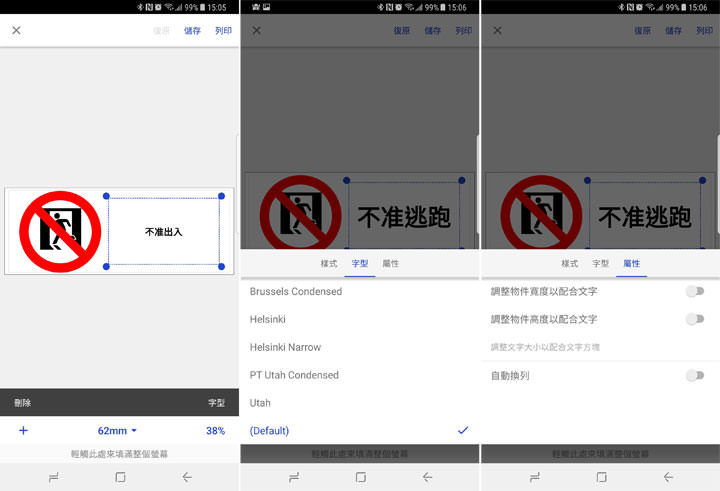Open the 62mm tape width dropdown

(x=117, y=431)
